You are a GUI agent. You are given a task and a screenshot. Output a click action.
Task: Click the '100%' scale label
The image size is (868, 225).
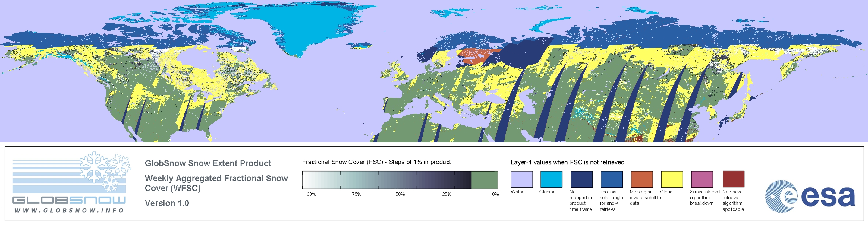(310, 194)
